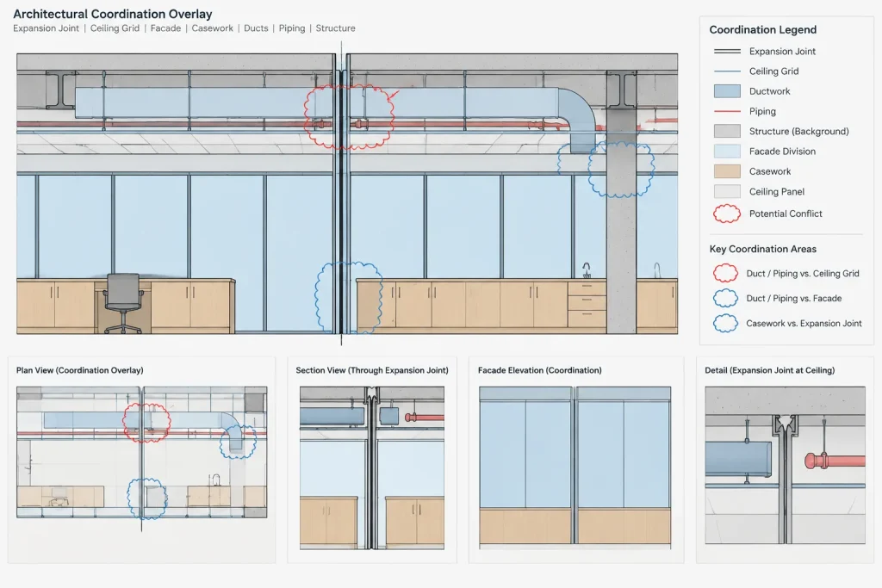Image resolution: width=882 pixels, height=588 pixels.
Task: Click the red cloud in Plan View
Action: (x=146, y=422)
